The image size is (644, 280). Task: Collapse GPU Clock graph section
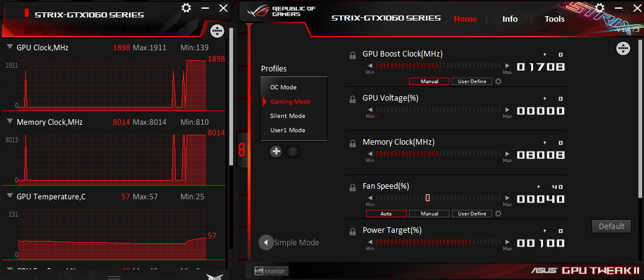[x=10, y=47]
